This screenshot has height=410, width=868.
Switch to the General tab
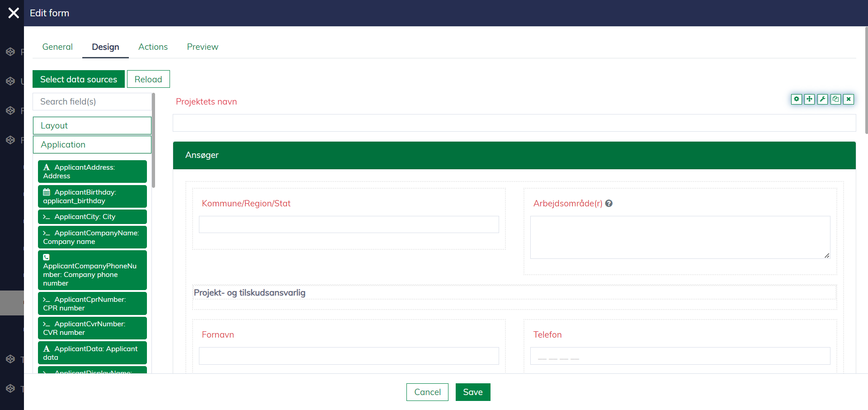57,47
